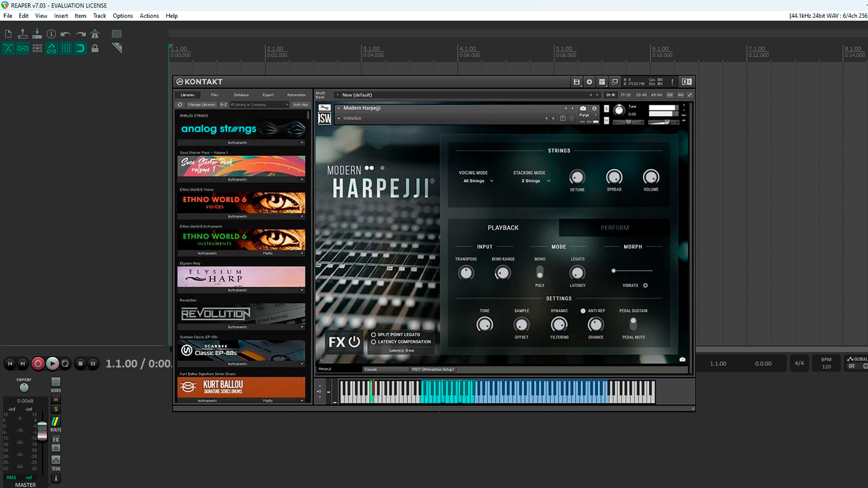Enable Latency Compensation radio button
This screenshot has height=488, width=868.
373,342
